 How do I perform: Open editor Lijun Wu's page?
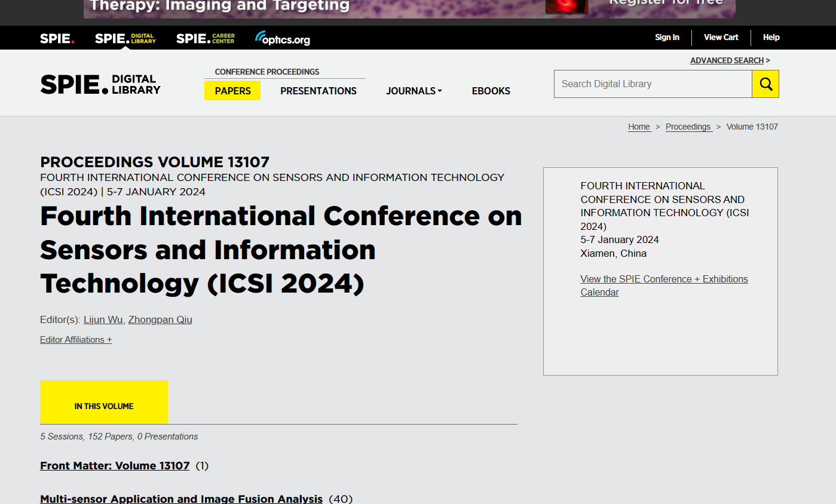[103, 319]
